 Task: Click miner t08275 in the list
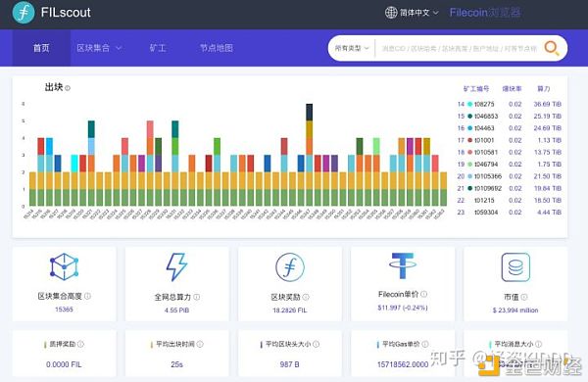[484, 104]
